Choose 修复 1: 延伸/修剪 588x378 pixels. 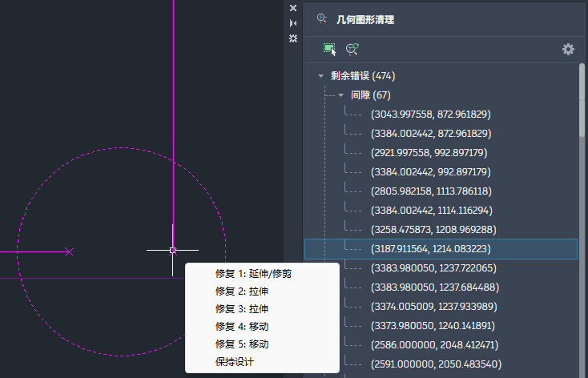(262, 274)
